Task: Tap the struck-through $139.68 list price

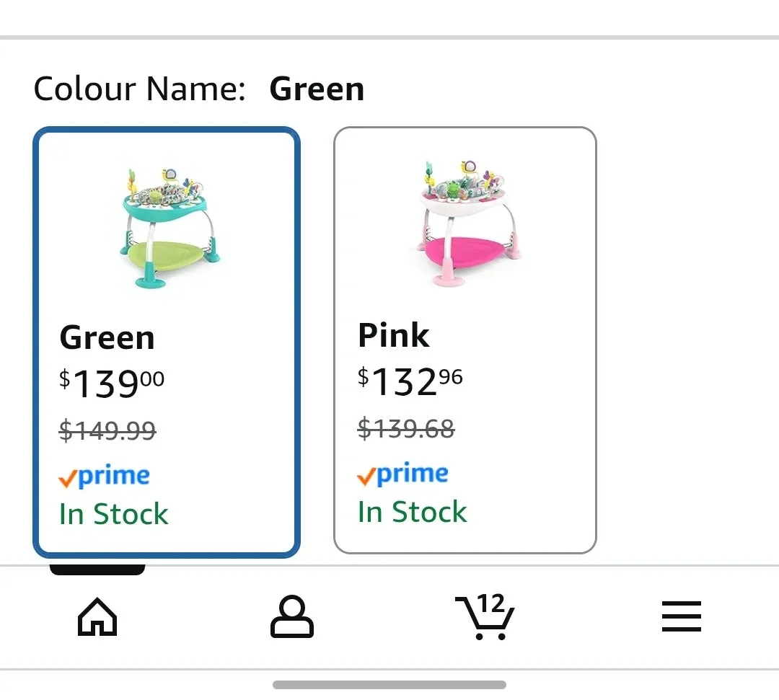Action: [406, 429]
